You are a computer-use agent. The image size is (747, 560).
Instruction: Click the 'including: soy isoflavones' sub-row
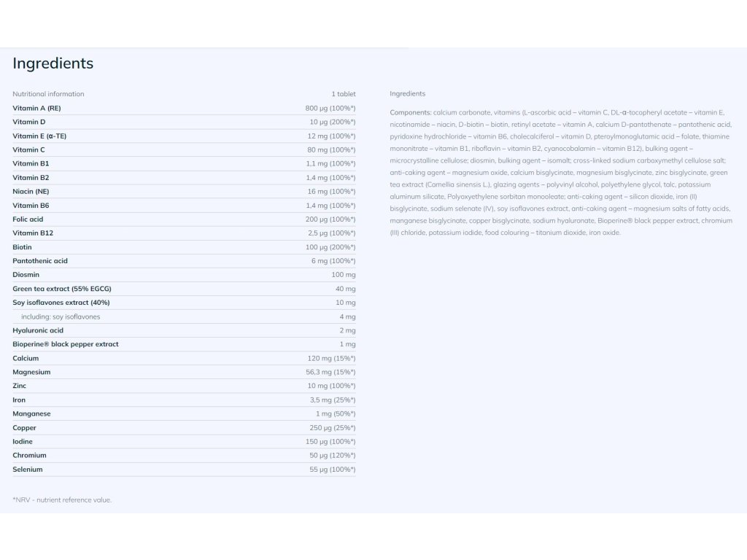tap(61, 316)
